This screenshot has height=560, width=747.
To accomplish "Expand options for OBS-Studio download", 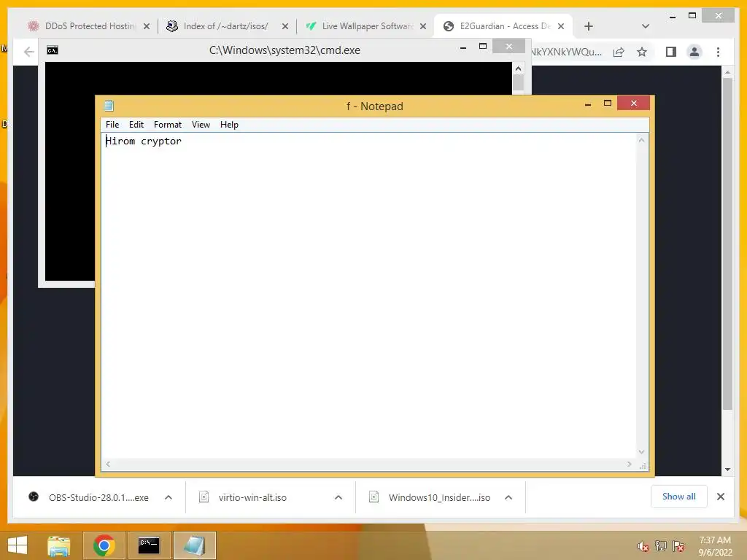I will [x=169, y=497].
